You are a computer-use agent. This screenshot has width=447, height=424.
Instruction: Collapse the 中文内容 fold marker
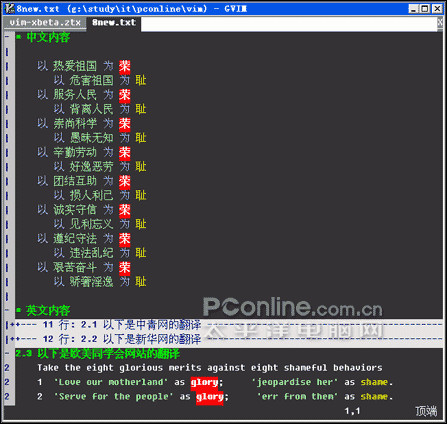click(x=7, y=36)
